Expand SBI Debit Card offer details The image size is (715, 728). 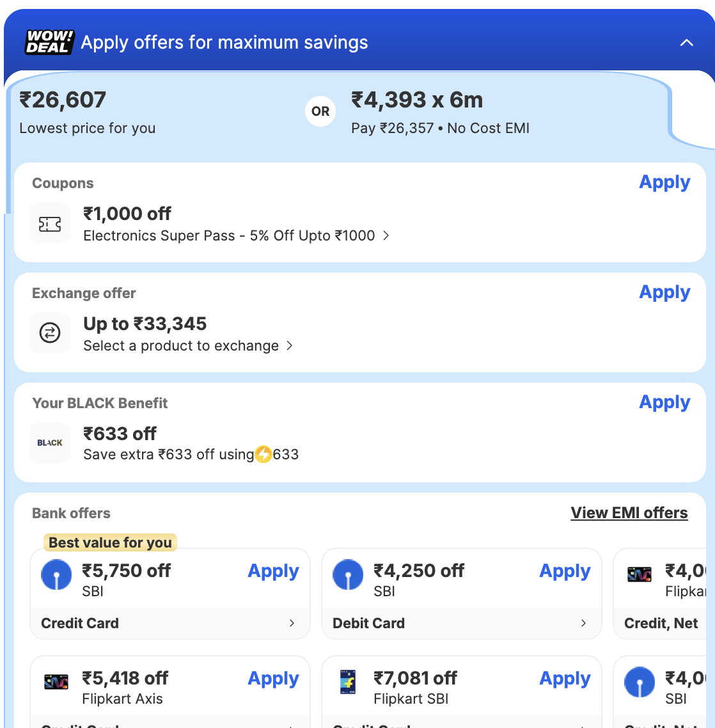(583, 623)
